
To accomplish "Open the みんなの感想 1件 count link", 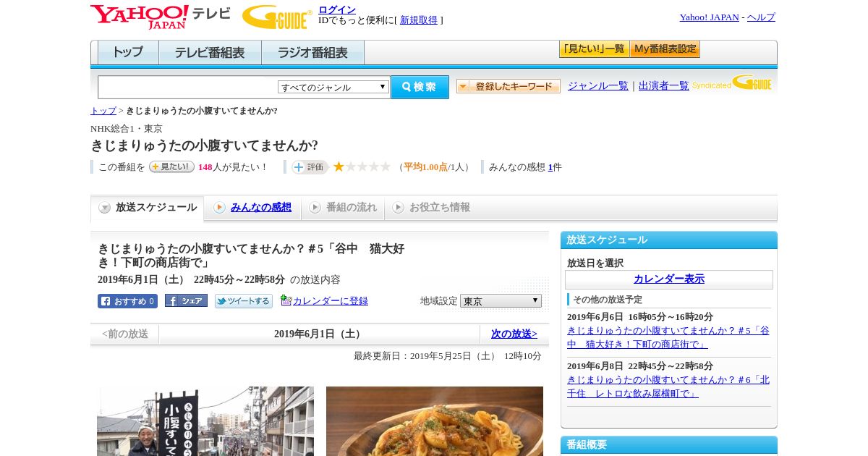I will pos(550,167).
